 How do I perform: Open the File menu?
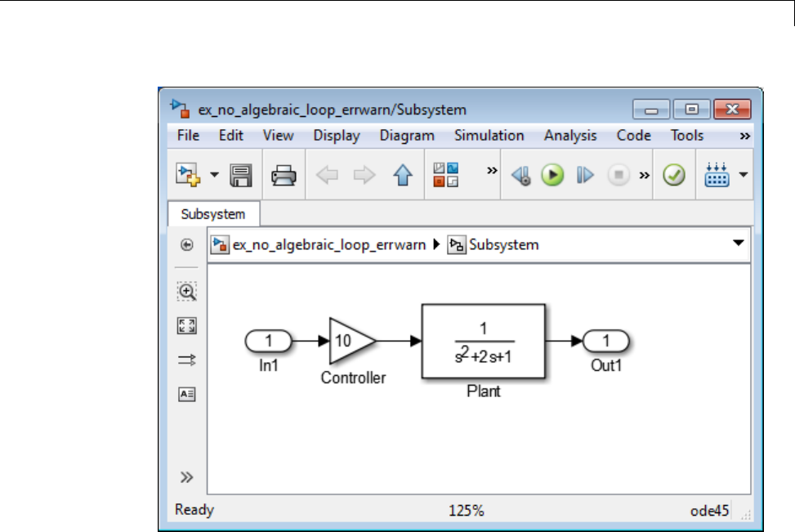coord(188,136)
